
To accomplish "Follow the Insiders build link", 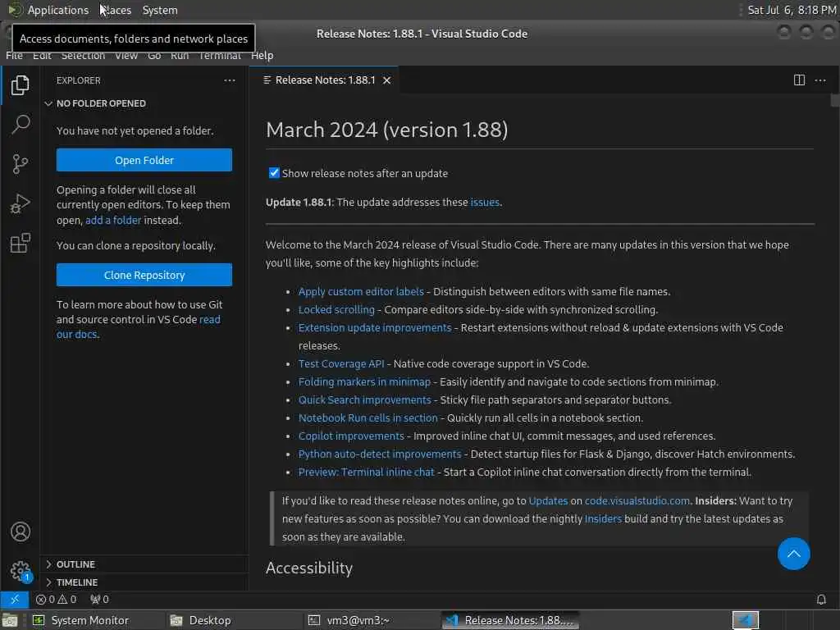I will 603,519.
